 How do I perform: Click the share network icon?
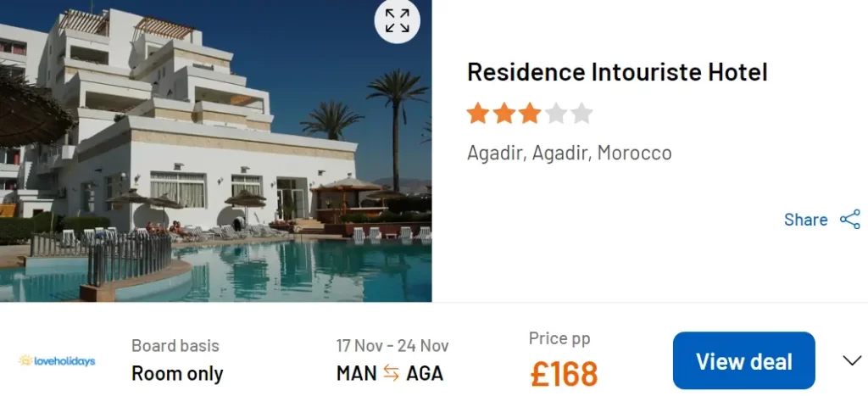[849, 220]
